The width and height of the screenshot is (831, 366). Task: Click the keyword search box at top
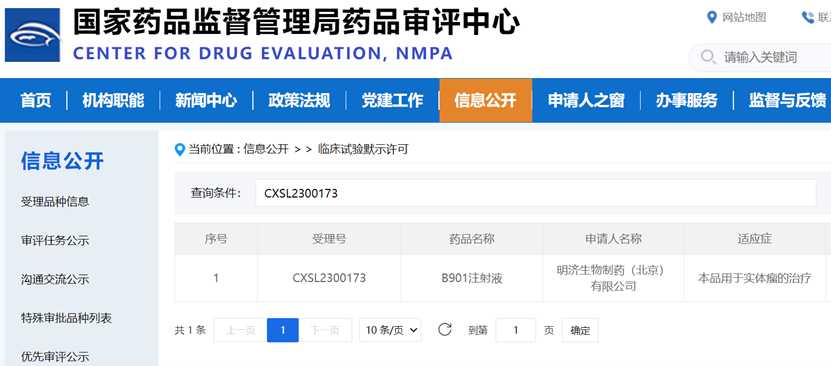760,57
